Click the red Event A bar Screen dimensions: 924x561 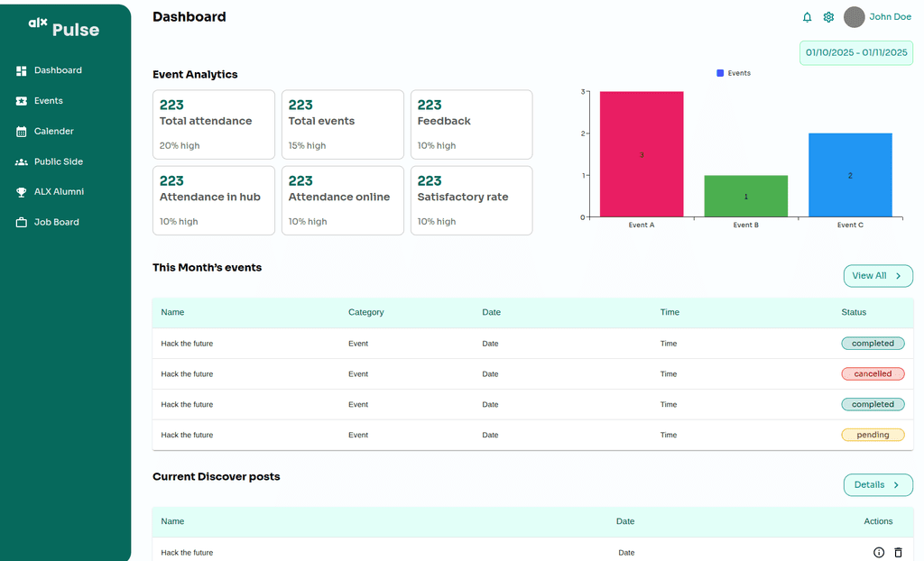coord(641,154)
